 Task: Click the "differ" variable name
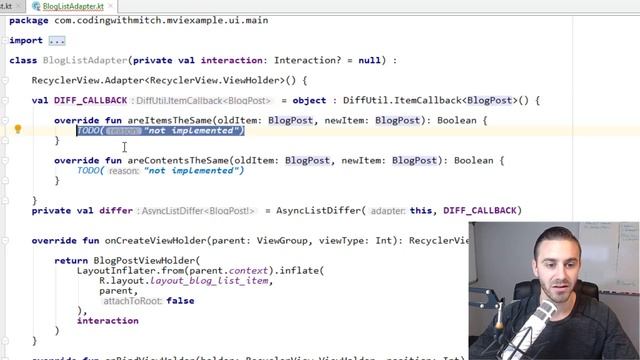(116, 211)
